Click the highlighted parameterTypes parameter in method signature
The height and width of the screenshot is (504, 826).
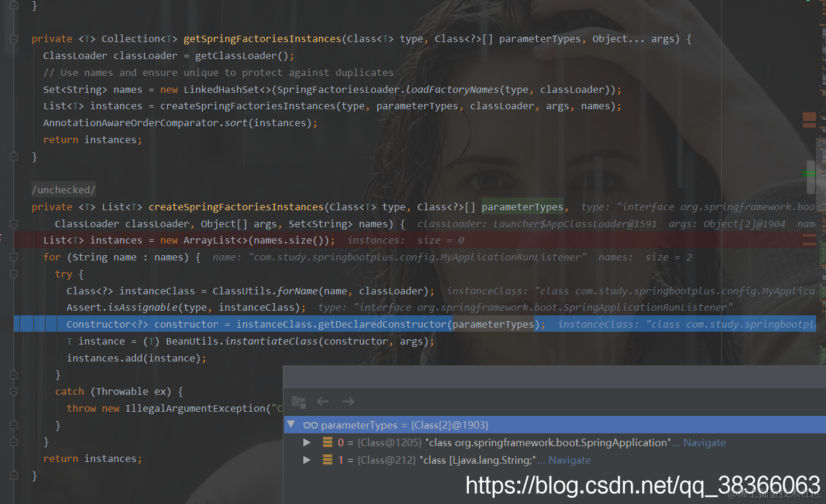(x=523, y=207)
